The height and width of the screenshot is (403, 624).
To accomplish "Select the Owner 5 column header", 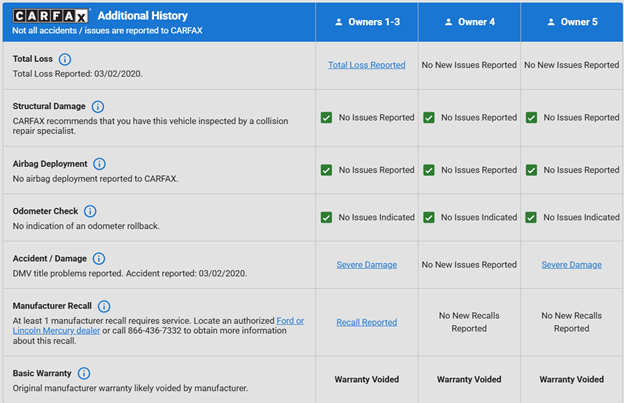I will [572, 22].
